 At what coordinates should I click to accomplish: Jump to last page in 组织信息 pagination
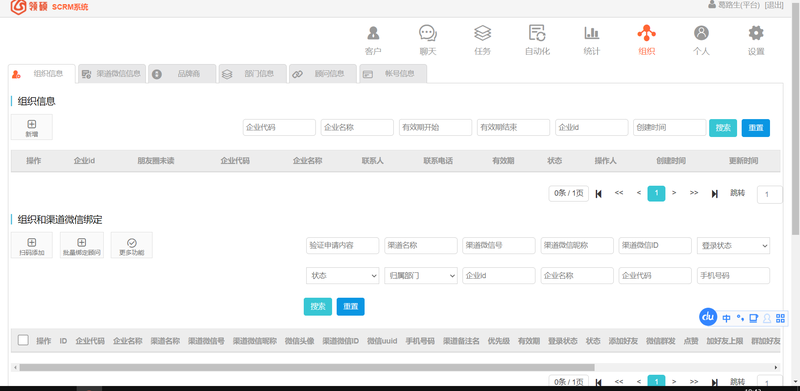click(715, 193)
